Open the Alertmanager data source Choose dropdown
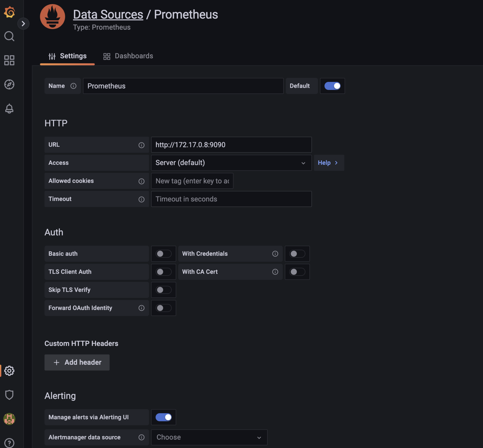The image size is (483, 448). (x=209, y=437)
